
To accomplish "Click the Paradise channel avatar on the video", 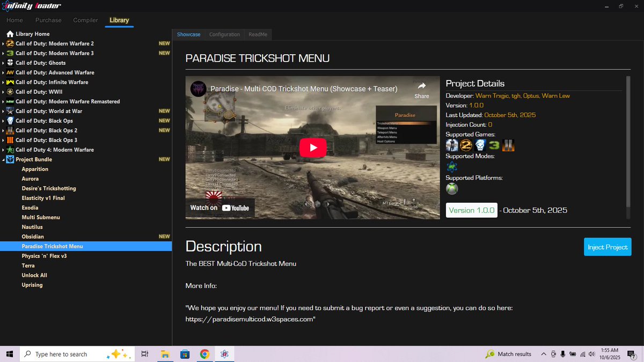I will (x=199, y=89).
